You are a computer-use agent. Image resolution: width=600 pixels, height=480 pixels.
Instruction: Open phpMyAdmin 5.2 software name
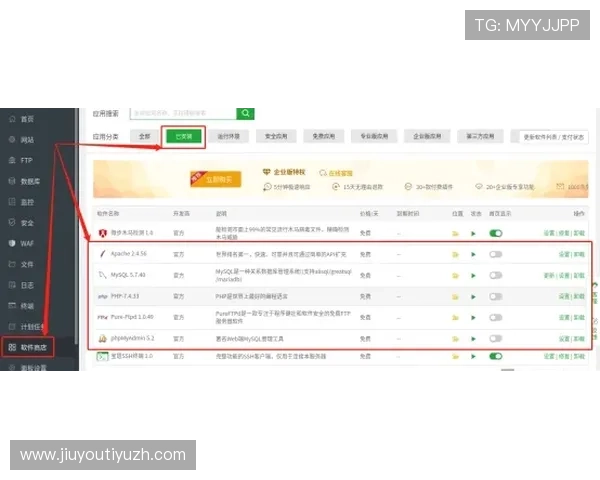pyautogui.click(x=132, y=338)
